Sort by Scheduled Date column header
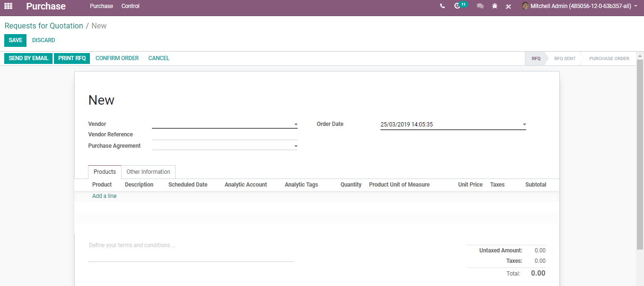This screenshot has height=286, width=644. point(188,185)
